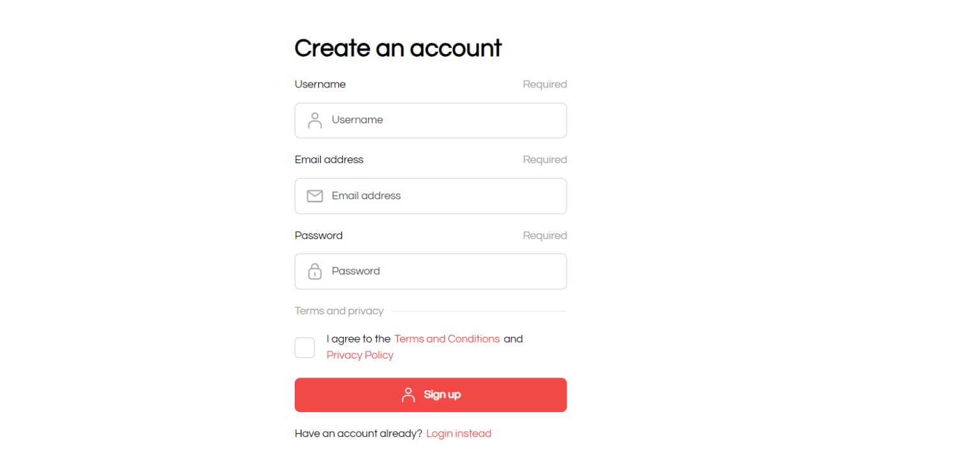Click the Password label text
980x465 pixels.
pos(318,235)
